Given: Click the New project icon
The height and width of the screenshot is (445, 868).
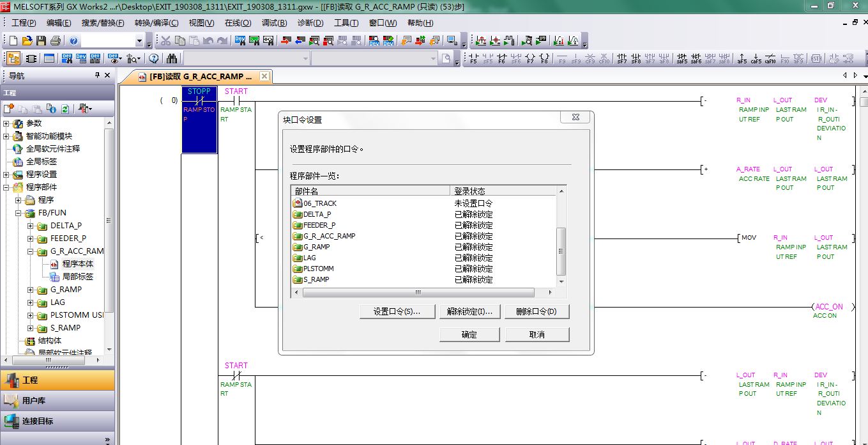Looking at the screenshot, I should coord(13,41).
